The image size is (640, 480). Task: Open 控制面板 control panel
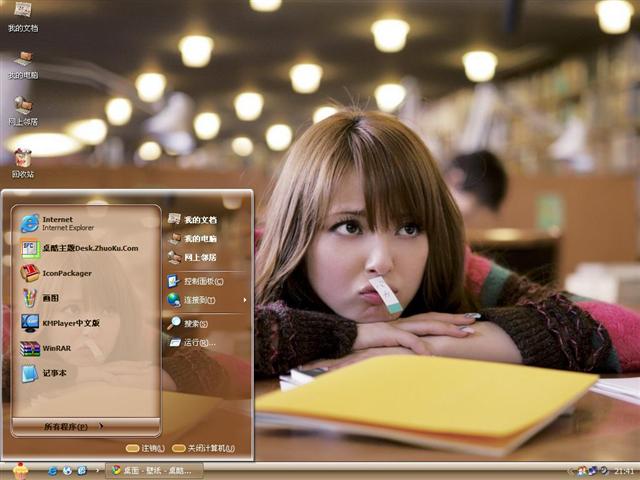coord(196,281)
